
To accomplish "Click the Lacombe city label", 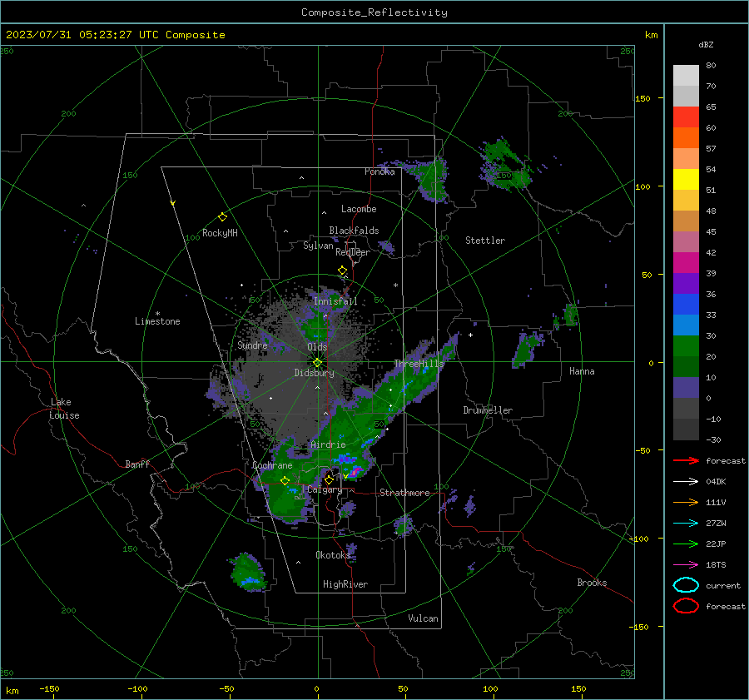I will point(359,209).
